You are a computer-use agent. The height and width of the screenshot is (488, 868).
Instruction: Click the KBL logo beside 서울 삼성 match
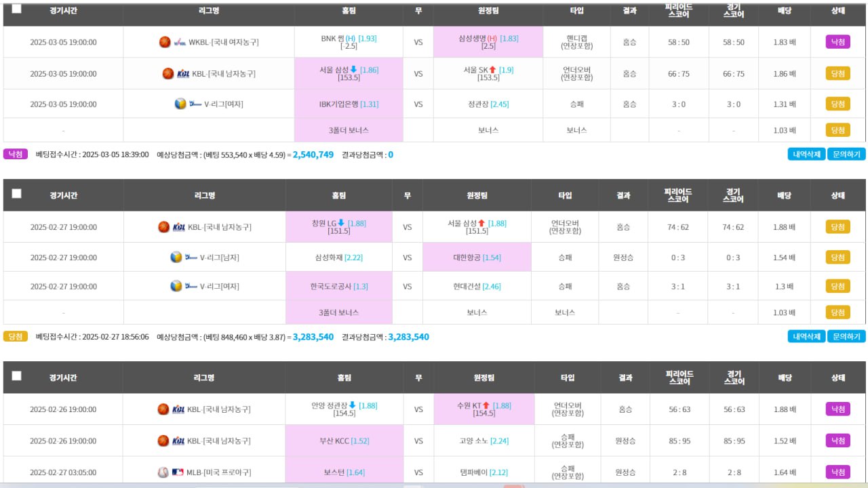pos(183,74)
